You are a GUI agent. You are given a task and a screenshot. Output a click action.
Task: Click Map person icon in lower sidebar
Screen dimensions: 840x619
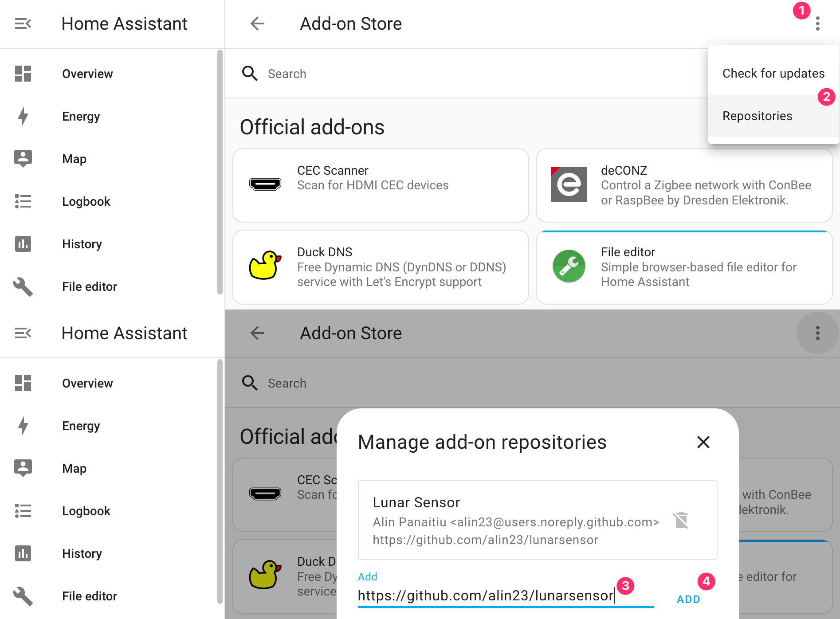coord(23,468)
